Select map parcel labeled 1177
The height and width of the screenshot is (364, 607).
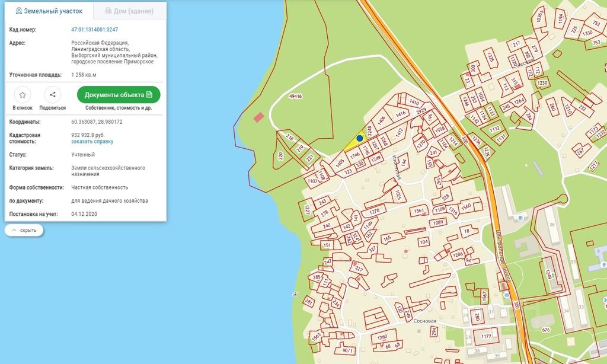coord(486,337)
